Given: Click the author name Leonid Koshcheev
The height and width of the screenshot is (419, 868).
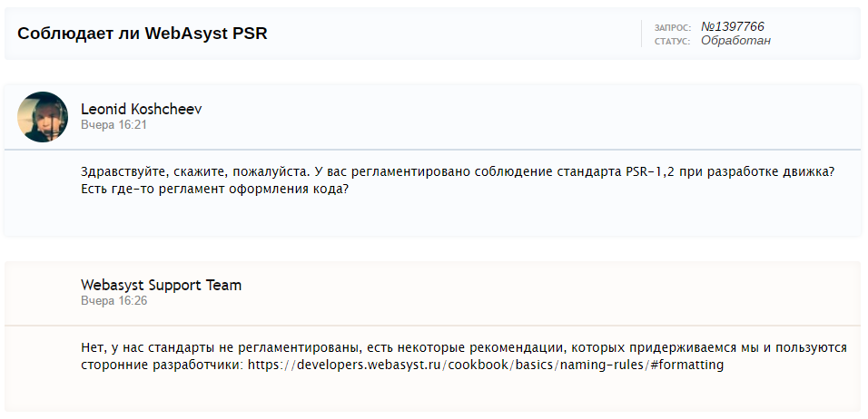Looking at the screenshot, I should 141,109.
